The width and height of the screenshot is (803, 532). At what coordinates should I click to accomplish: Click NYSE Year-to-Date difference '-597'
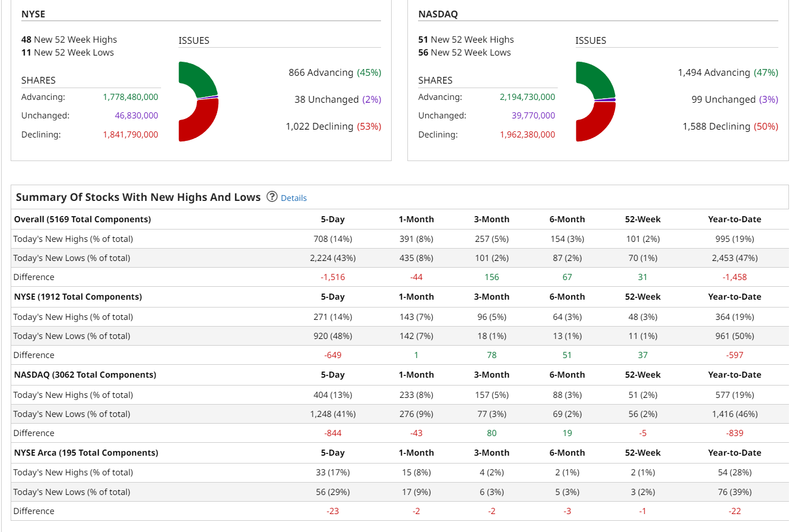735,355
